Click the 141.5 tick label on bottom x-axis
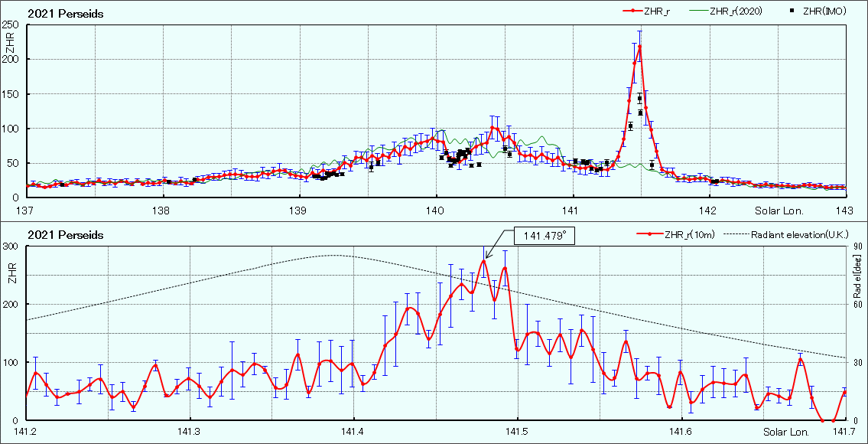 pyautogui.click(x=518, y=433)
